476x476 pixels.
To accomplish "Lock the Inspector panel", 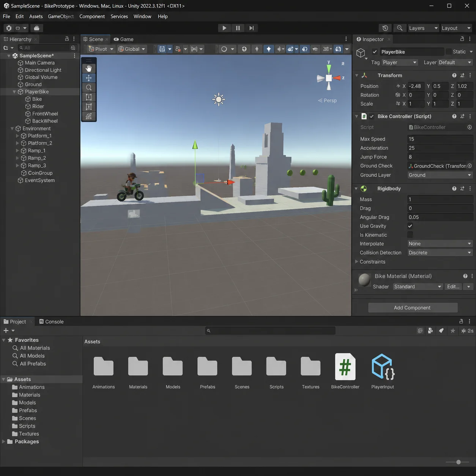I will click(462, 39).
